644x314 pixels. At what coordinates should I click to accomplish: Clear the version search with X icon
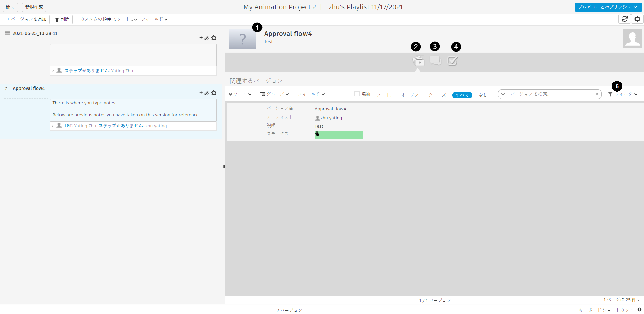[x=597, y=94]
